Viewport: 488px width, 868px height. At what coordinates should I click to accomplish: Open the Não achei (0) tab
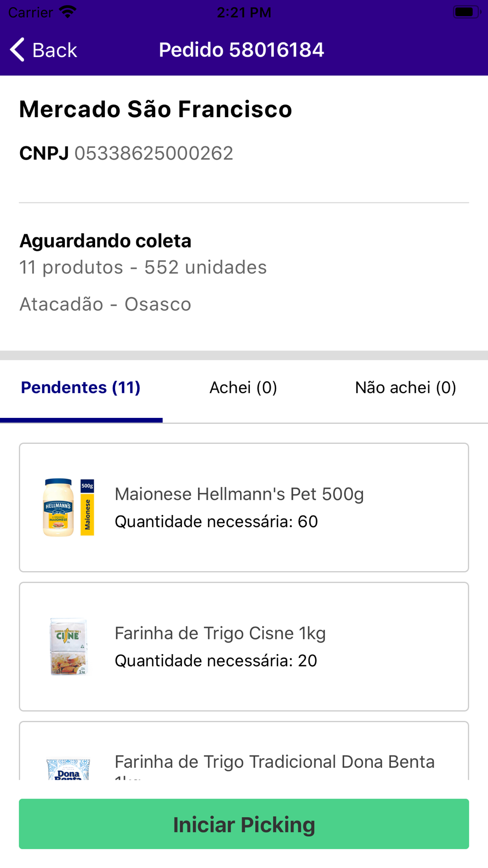coord(406,388)
